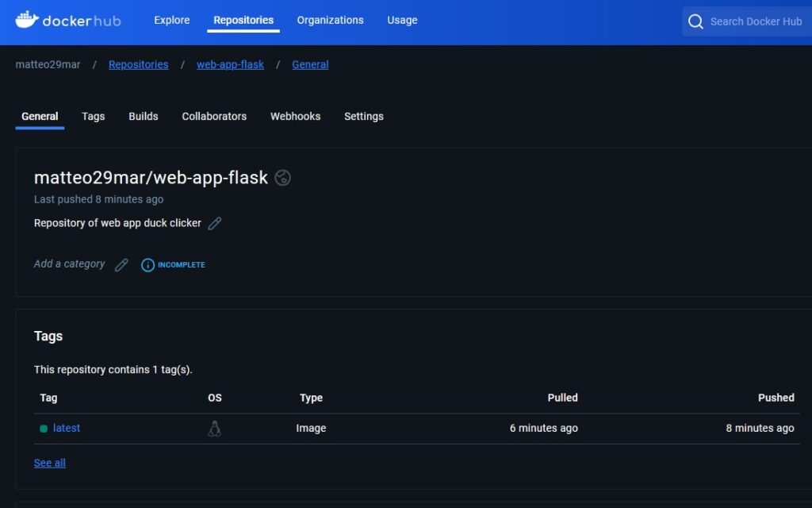Click the Pulled column header
The width and height of the screenshot is (812, 508).
(563, 398)
